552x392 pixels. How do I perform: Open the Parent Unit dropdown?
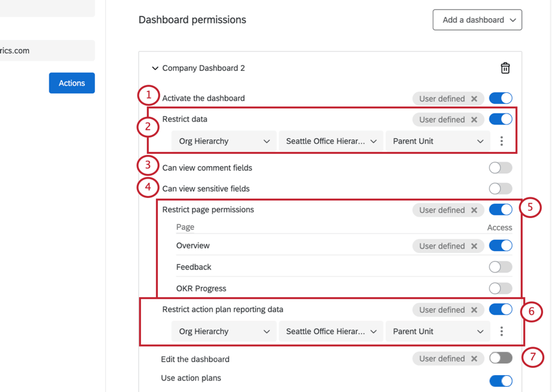click(438, 141)
